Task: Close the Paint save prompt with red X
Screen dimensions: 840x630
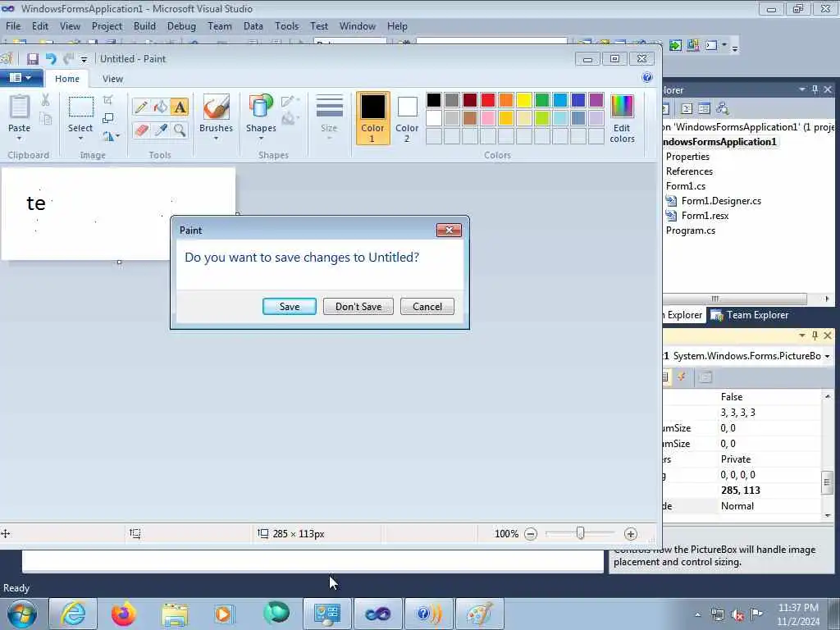Action: click(449, 230)
